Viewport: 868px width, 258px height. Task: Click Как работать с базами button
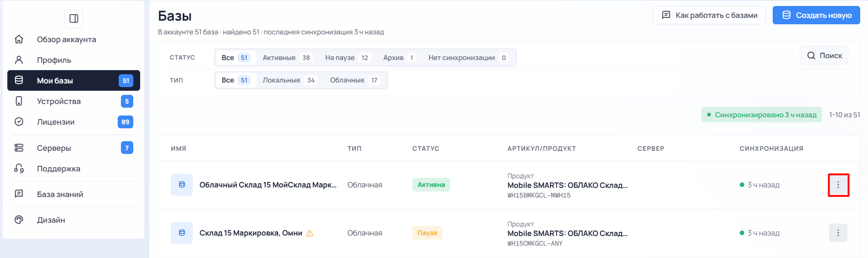(709, 15)
